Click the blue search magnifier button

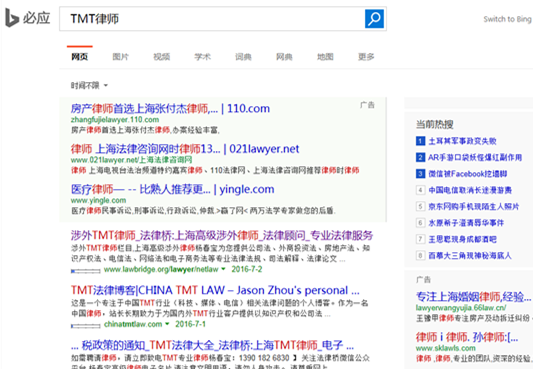pyautogui.click(x=374, y=19)
